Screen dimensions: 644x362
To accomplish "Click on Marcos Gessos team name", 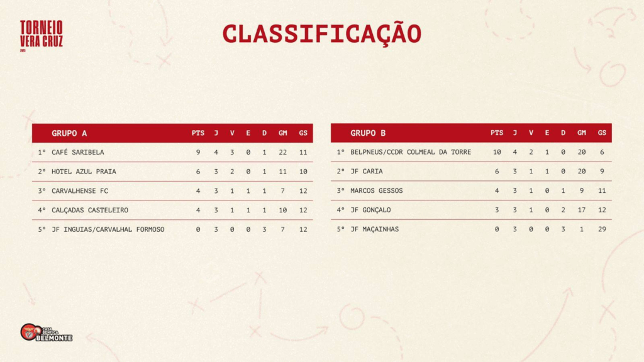I will 377,191.
